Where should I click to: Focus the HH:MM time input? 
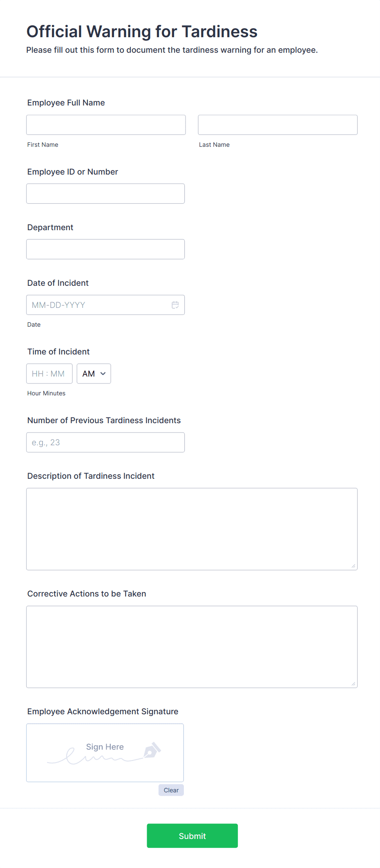(49, 373)
